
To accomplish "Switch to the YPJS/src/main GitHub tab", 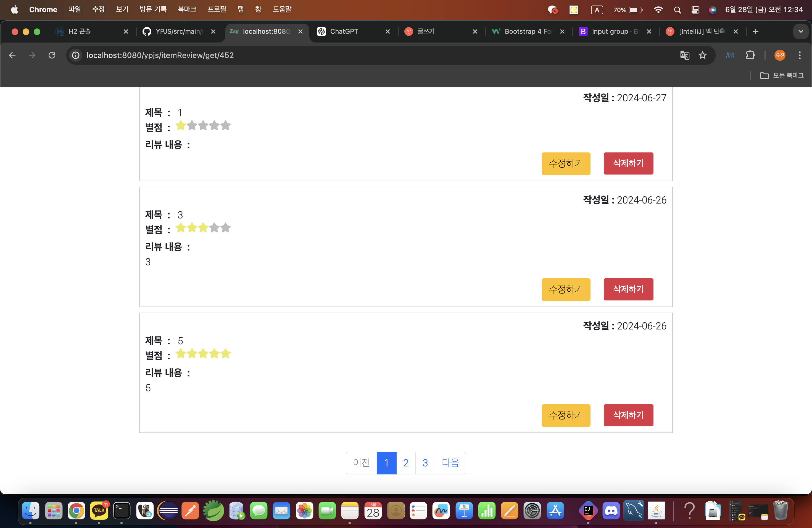I will [179, 31].
